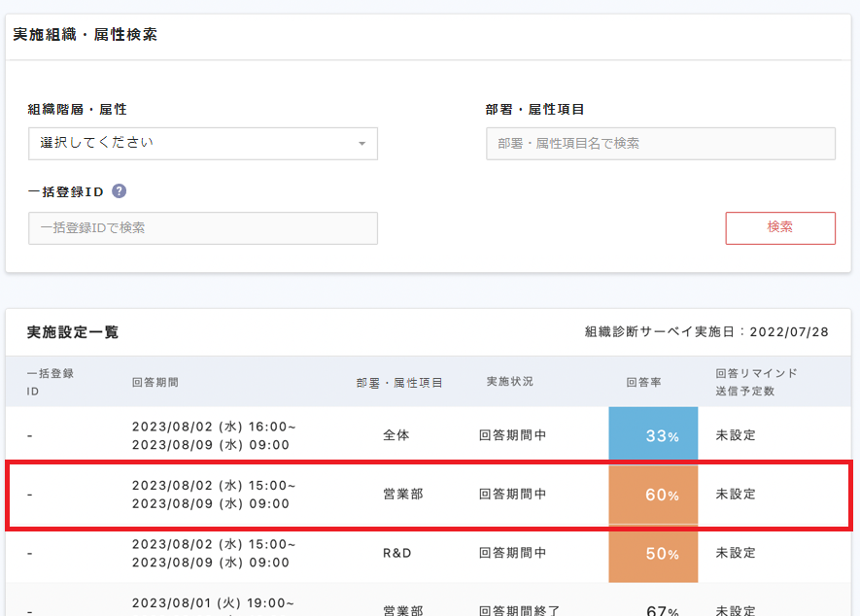Screen dimensions: 860x616
Task: Open the R&D department row
Action: click(x=396, y=553)
